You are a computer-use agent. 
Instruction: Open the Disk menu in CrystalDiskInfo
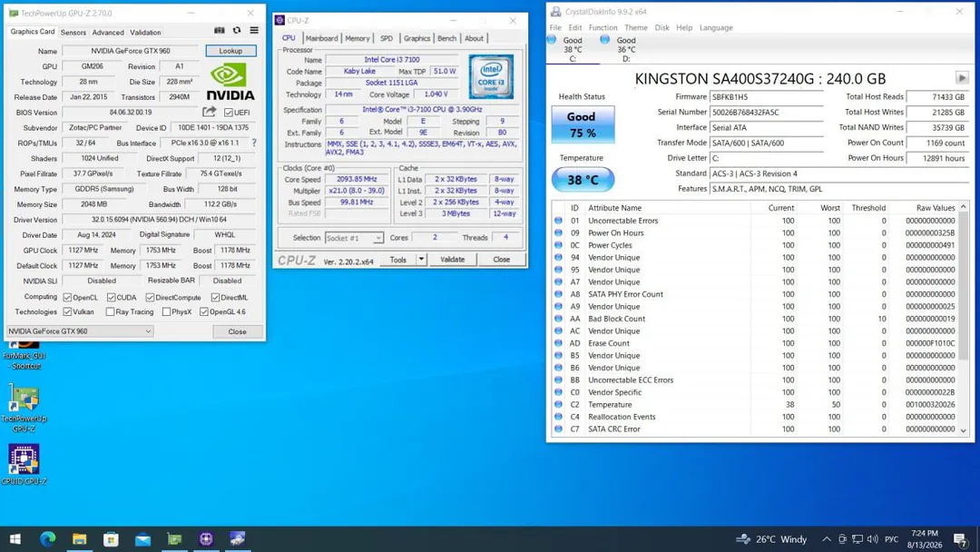pos(661,27)
